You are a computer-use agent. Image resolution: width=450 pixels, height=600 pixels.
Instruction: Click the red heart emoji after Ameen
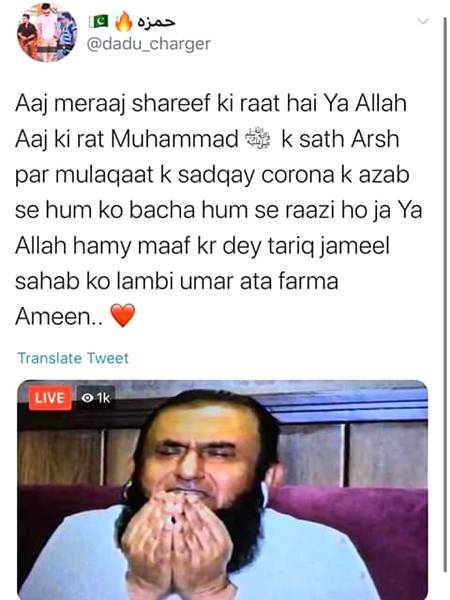click(123, 316)
